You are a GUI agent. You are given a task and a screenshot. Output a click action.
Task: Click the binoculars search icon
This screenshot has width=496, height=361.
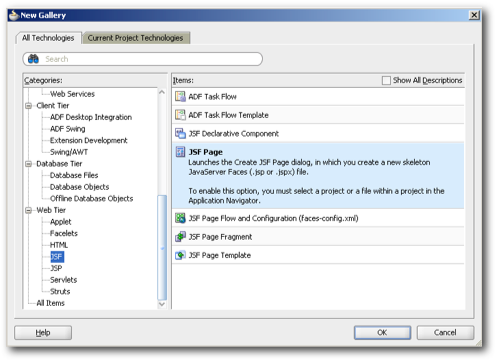coord(33,59)
